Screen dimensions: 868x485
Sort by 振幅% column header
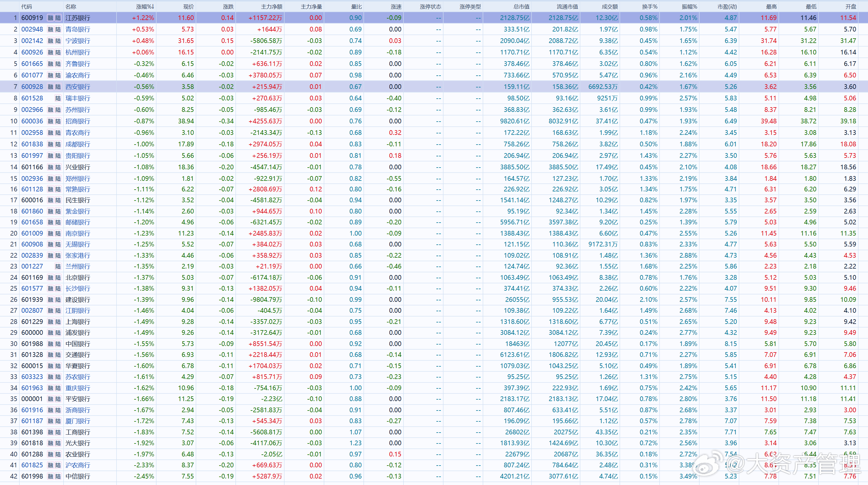tap(689, 6)
